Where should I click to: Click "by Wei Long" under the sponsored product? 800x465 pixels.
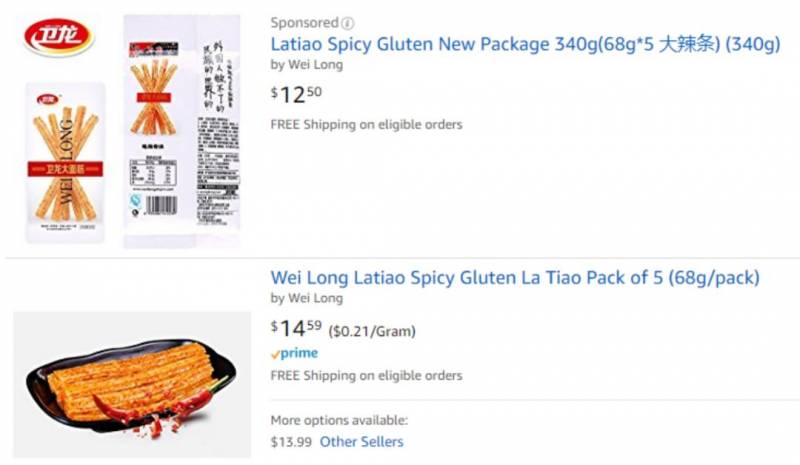coord(307,65)
